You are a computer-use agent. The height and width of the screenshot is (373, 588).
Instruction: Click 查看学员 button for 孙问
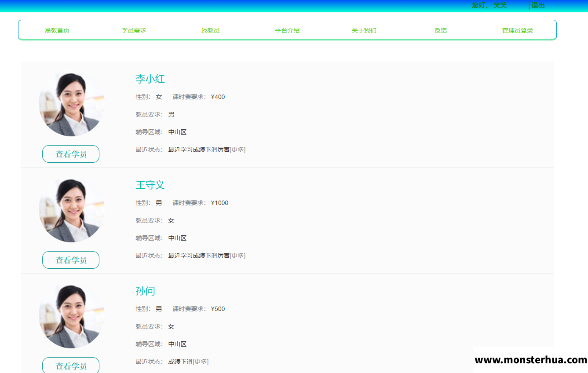(71, 366)
